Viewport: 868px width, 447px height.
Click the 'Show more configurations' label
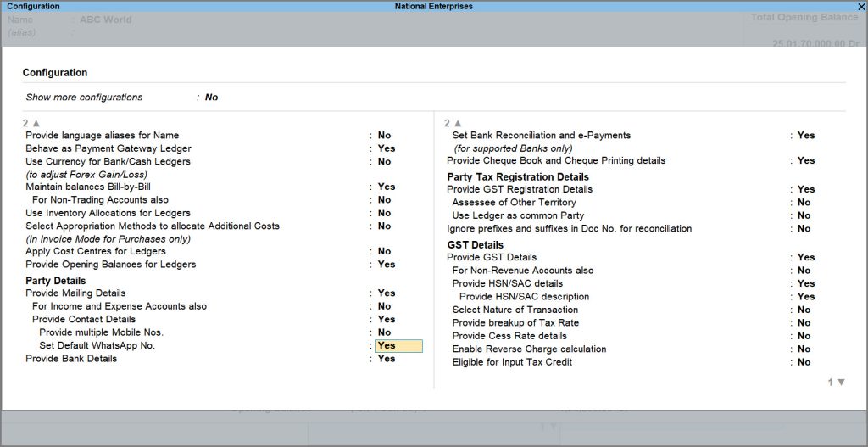[84, 98]
